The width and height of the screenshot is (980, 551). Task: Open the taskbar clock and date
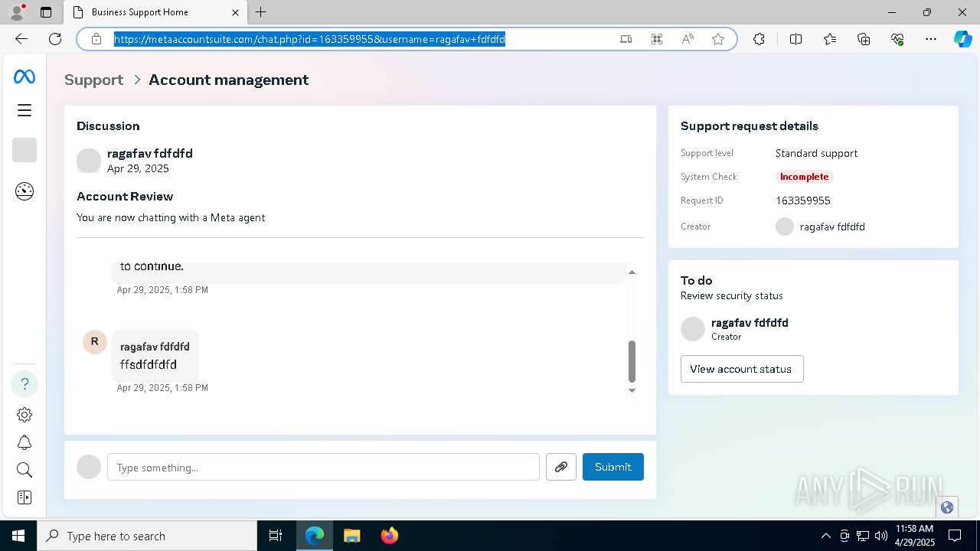pyautogui.click(x=914, y=536)
